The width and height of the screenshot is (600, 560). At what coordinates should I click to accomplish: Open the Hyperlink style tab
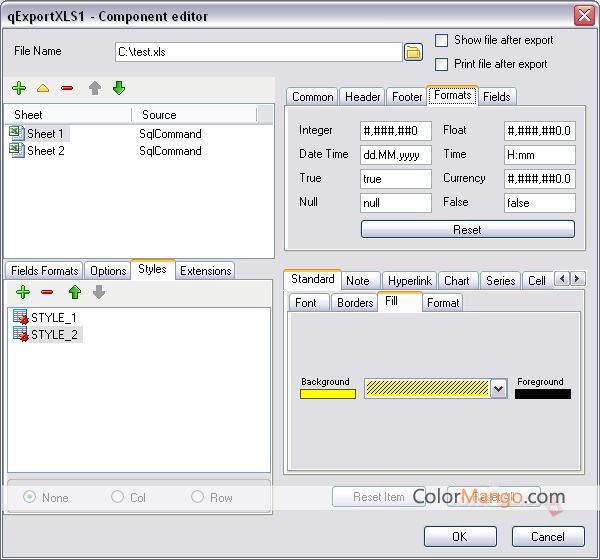pyautogui.click(x=410, y=281)
